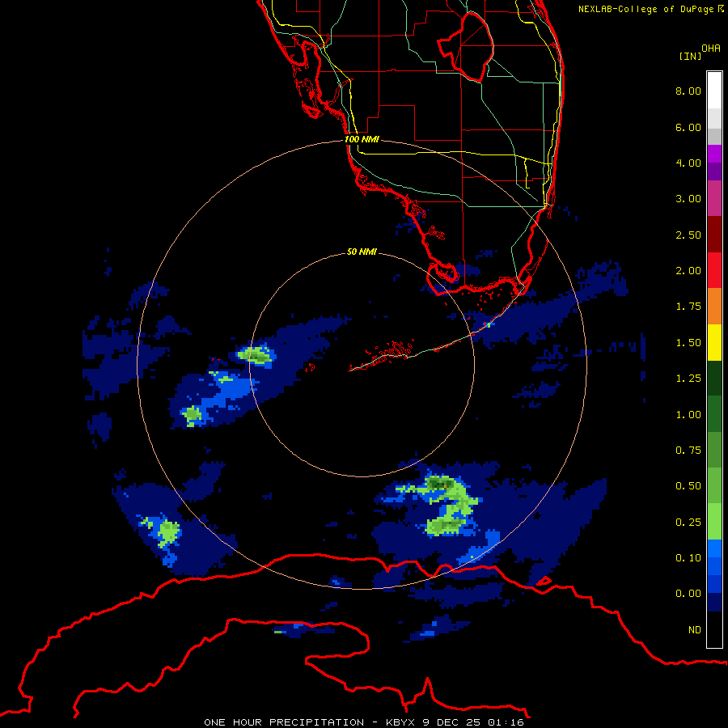Click the 0.25 legend value
This screenshot has height=728, width=728.
click(x=688, y=523)
